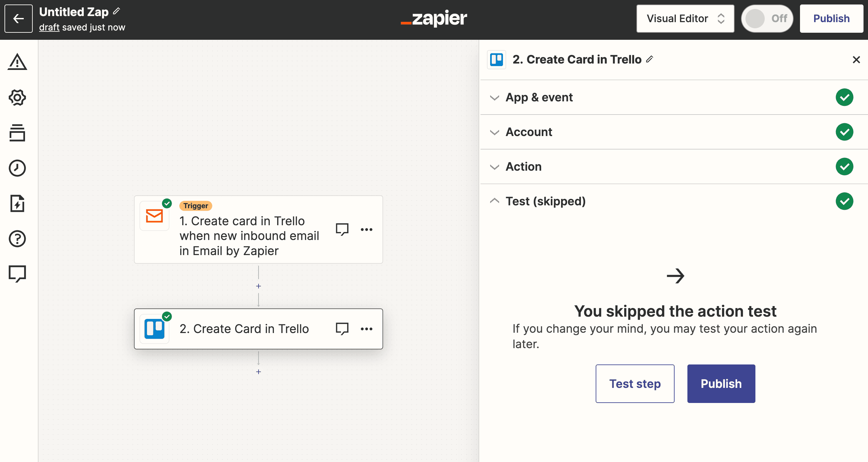Click the Trello icon in panel header
The height and width of the screenshot is (462, 868).
496,60
